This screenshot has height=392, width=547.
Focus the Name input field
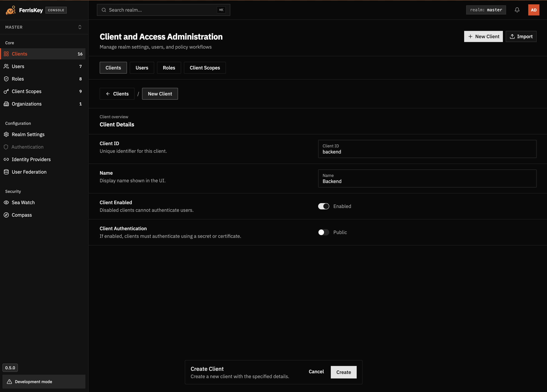tap(427, 178)
